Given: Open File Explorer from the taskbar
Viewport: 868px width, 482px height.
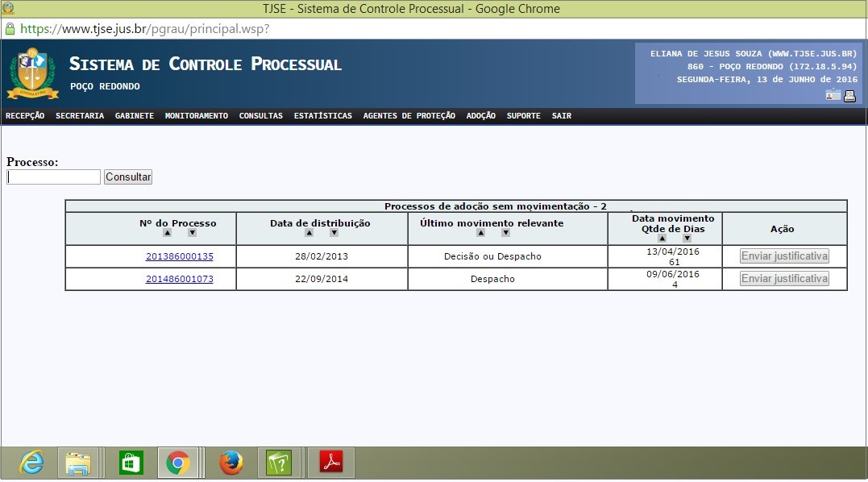Looking at the screenshot, I should click(78, 463).
